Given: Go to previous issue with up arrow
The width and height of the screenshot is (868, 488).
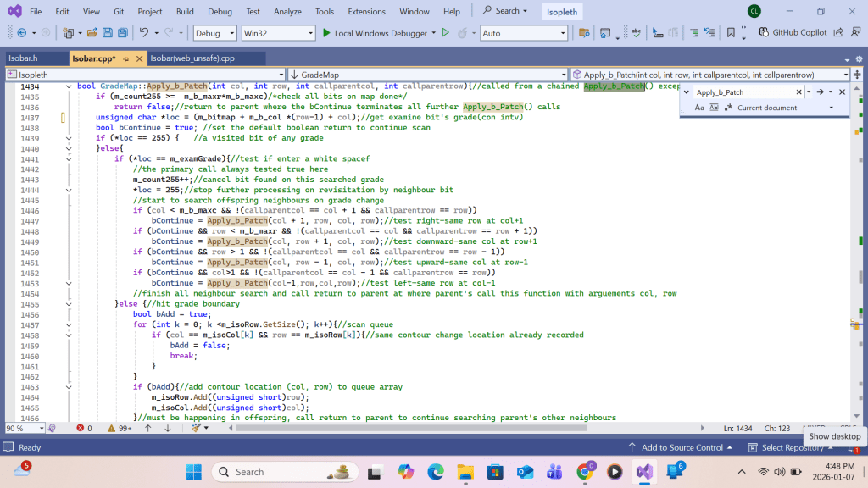Looking at the screenshot, I should 148,429.
